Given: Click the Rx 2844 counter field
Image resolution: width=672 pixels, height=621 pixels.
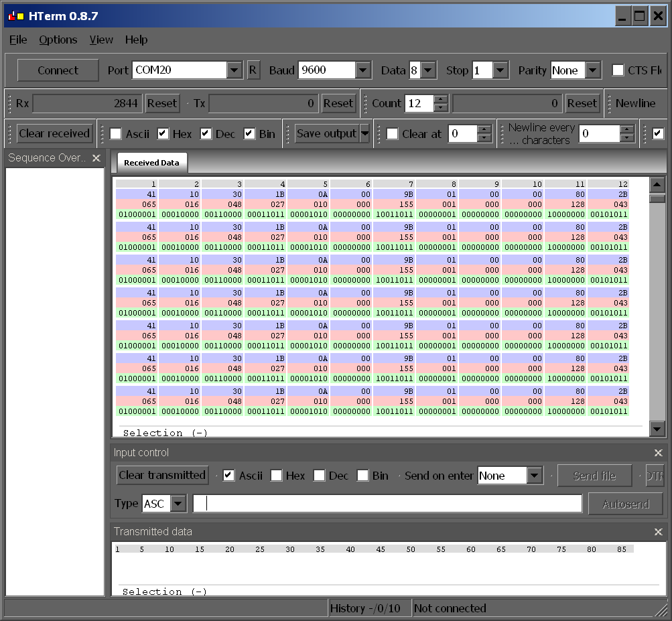Looking at the screenshot, I should tap(87, 103).
